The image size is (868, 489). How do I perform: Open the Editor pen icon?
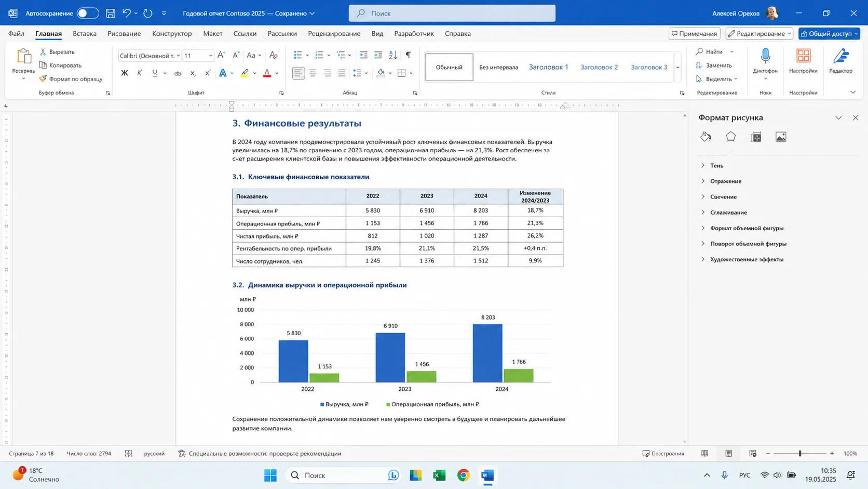[840, 56]
